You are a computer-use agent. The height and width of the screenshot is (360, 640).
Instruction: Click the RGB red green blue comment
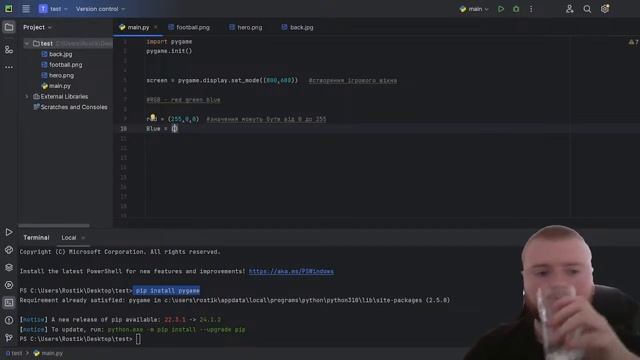[x=183, y=100]
